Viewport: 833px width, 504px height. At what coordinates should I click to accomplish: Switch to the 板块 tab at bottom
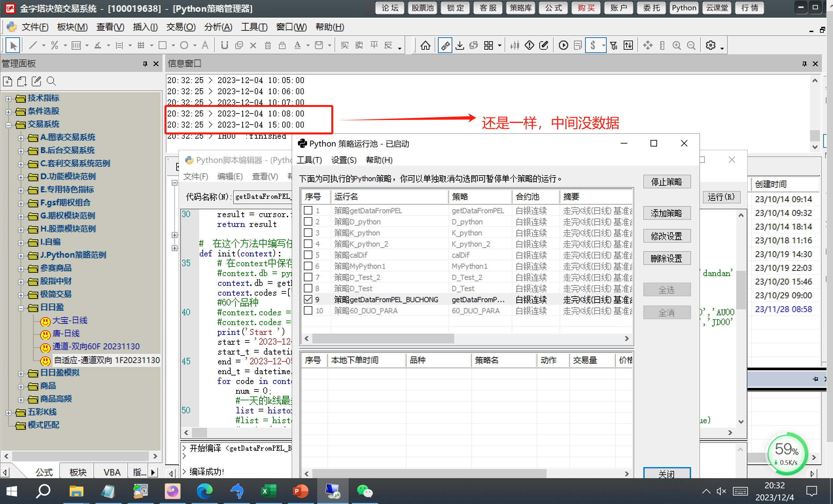tap(78, 472)
